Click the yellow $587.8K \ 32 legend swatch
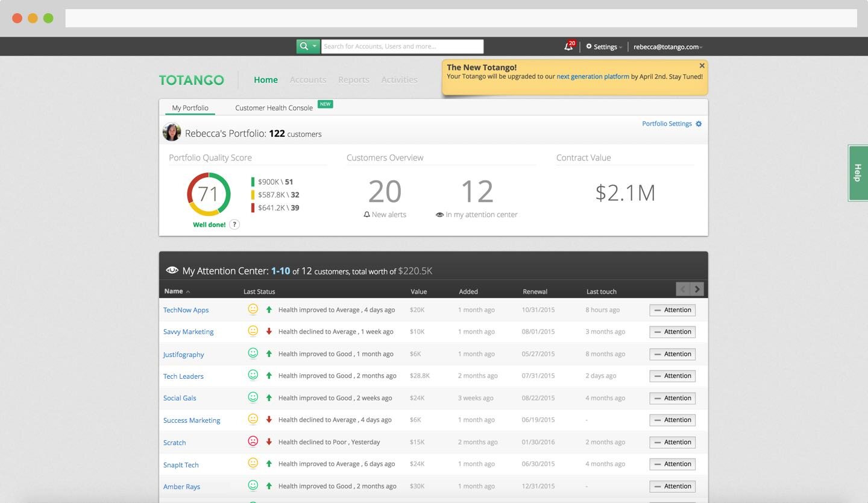Screen dimensions: 868x503 pyautogui.click(x=253, y=195)
